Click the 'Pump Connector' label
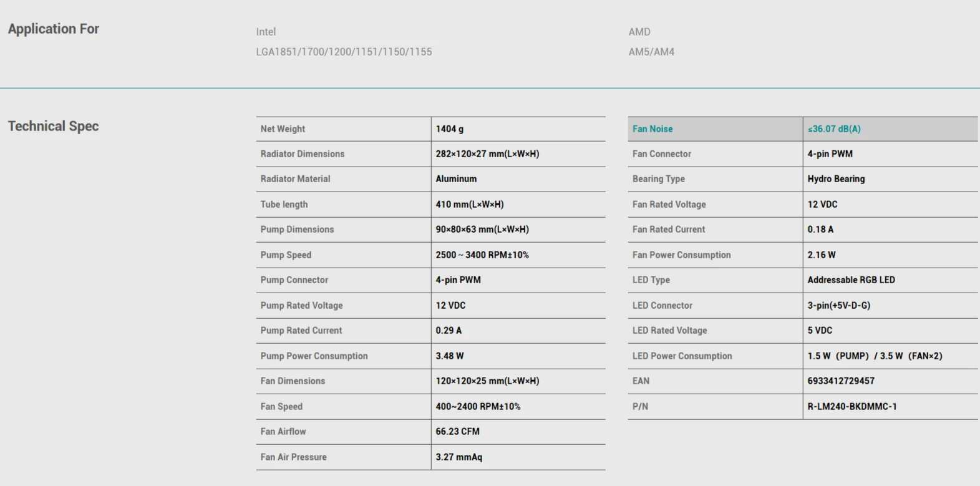The image size is (980, 486). (294, 280)
